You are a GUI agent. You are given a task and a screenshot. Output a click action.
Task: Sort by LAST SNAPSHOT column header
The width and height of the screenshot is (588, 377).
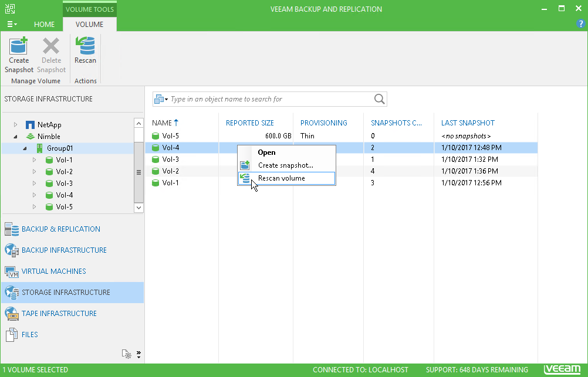[468, 123]
